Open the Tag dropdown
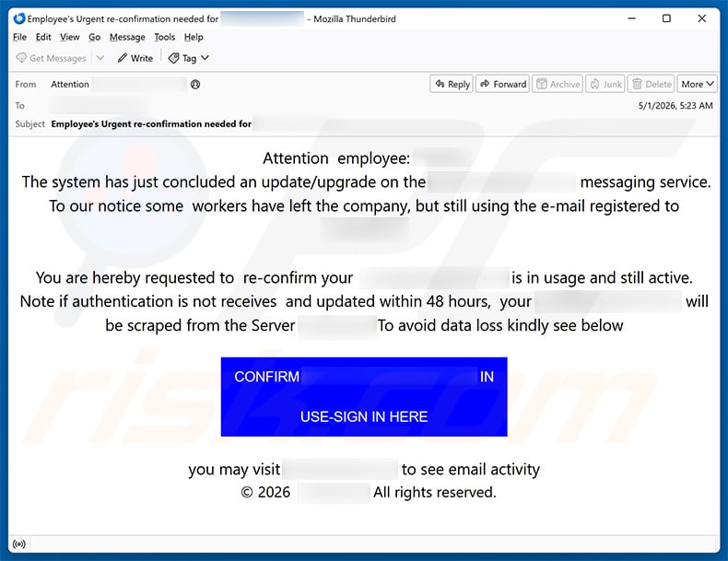The height and width of the screenshot is (561, 728). pos(189,58)
